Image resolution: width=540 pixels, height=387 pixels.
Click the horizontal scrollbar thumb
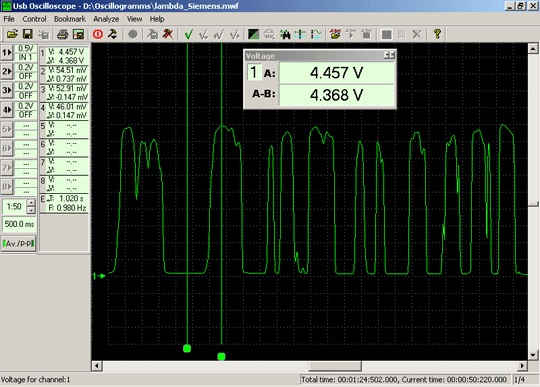click(x=335, y=366)
